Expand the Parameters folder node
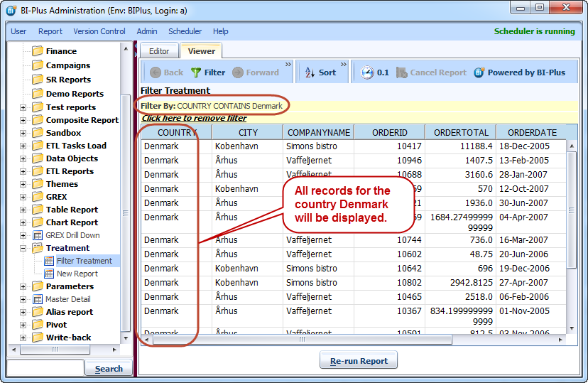This screenshot has width=588, height=383. click(23, 286)
